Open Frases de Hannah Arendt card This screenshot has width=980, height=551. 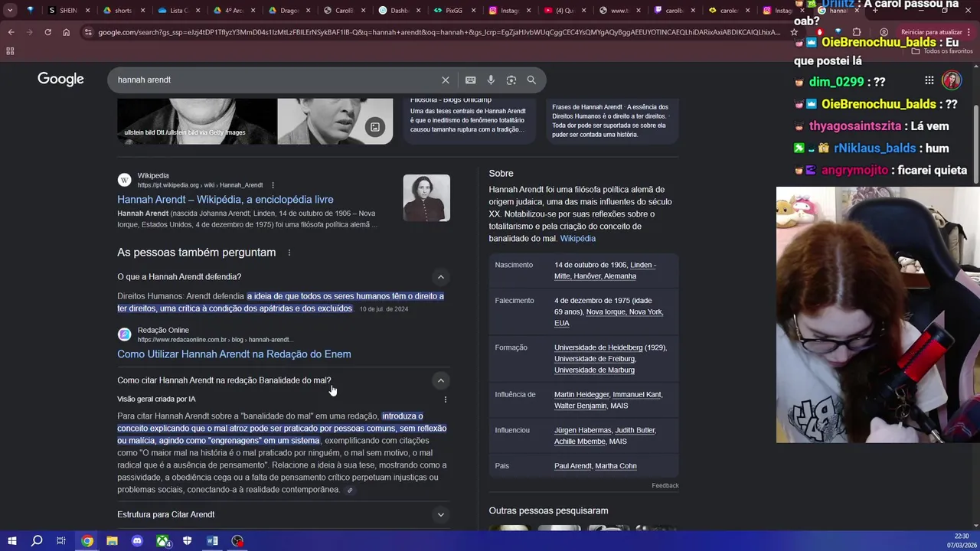[x=612, y=120]
